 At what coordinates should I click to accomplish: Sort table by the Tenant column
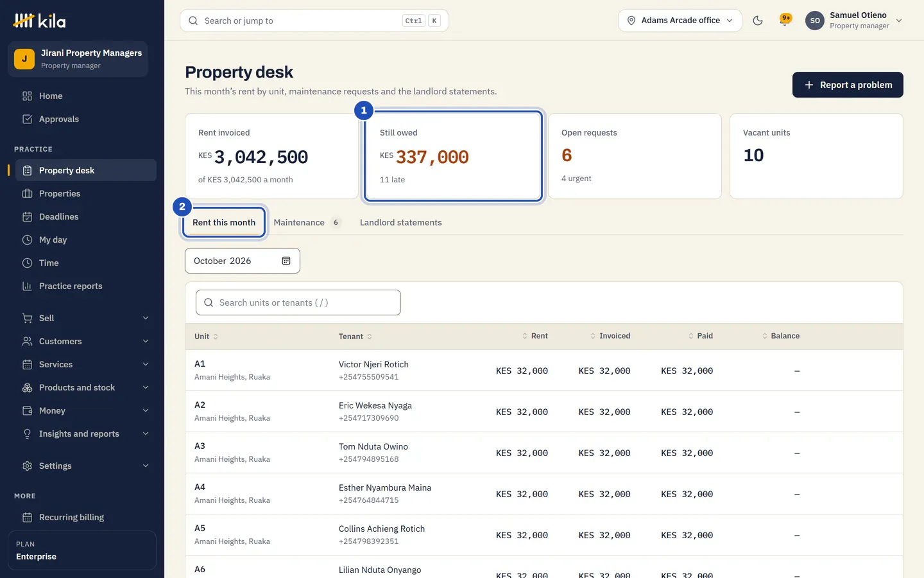355,337
